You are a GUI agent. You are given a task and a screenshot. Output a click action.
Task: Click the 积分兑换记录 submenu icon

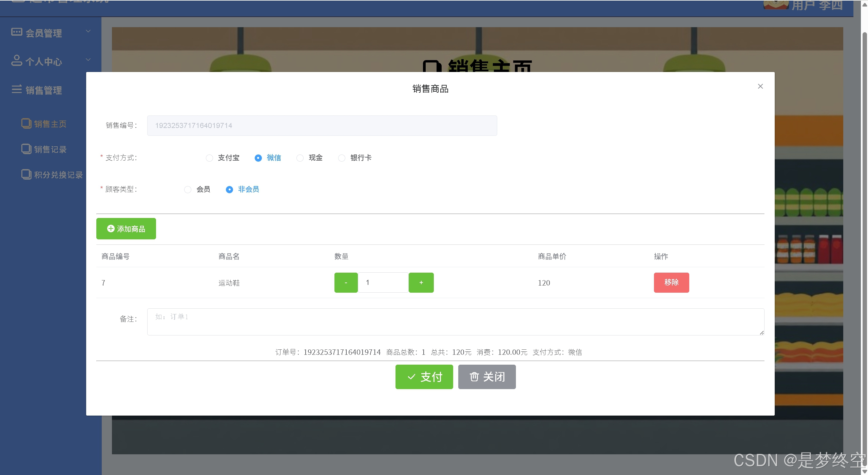tap(26, 174)
